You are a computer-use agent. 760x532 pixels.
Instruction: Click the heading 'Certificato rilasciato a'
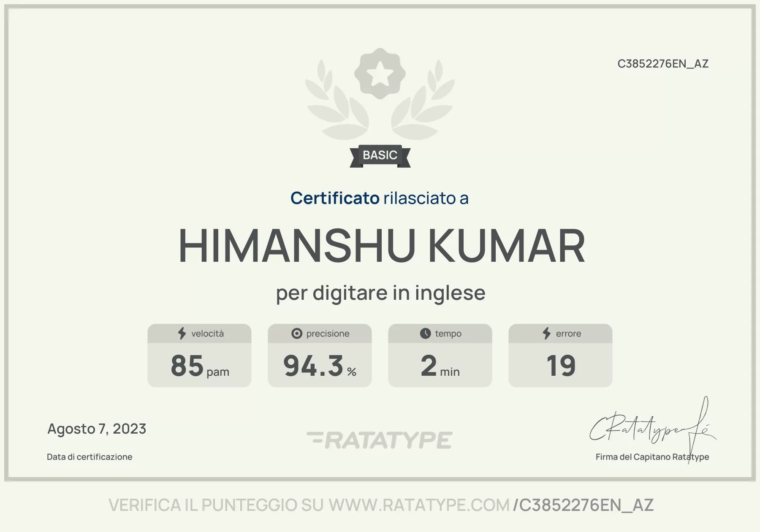380,198
